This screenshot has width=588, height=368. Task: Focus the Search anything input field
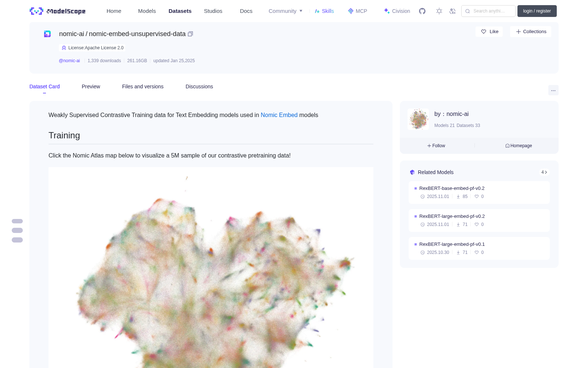point(488,11)
